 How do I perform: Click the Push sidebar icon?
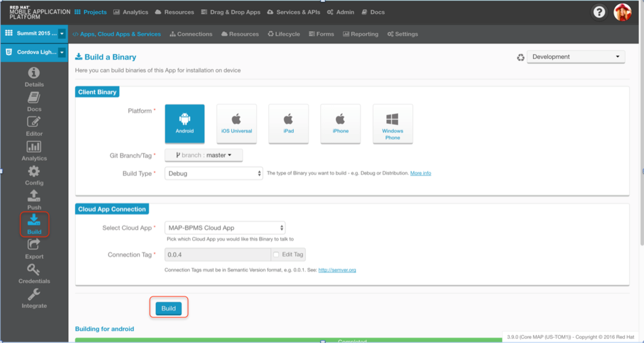34,200
